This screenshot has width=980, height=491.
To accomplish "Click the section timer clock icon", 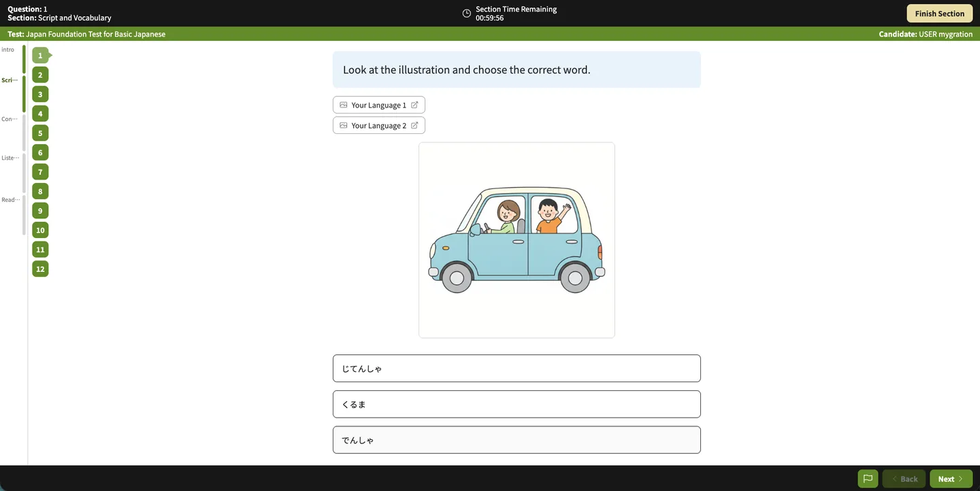I will pyautogui.click(x=467, y=14).
